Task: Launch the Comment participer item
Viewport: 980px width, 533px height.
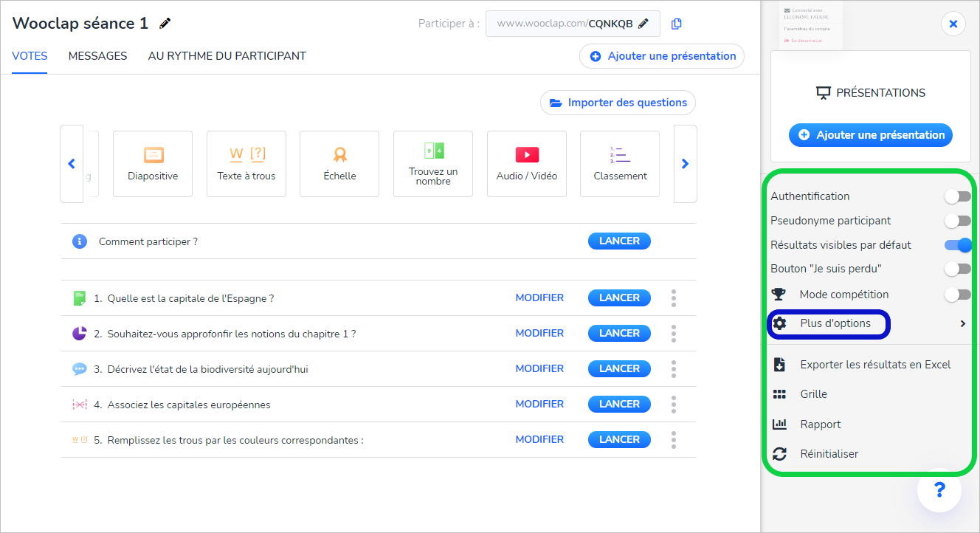Action: pyautogui.click(x=619, y=241)
